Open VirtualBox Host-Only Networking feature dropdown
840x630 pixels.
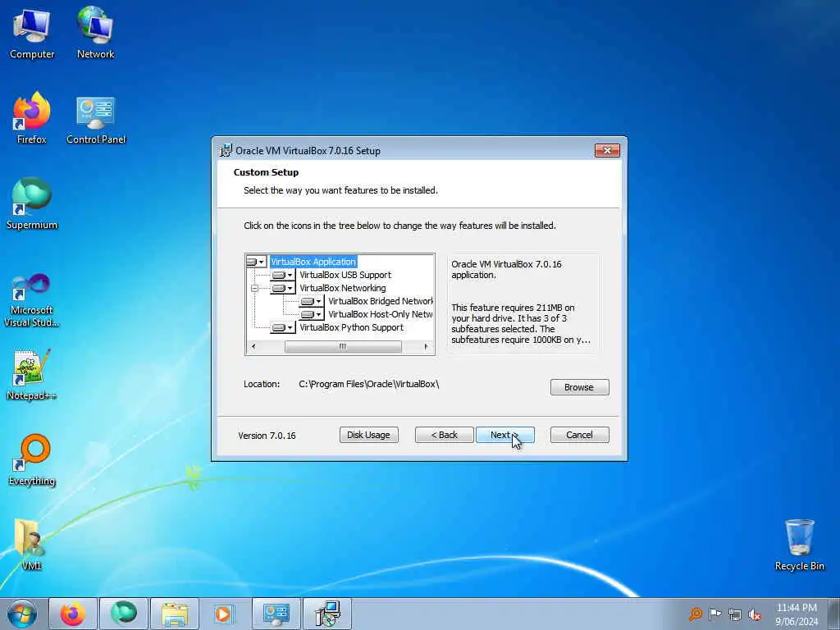click(311, 314)
